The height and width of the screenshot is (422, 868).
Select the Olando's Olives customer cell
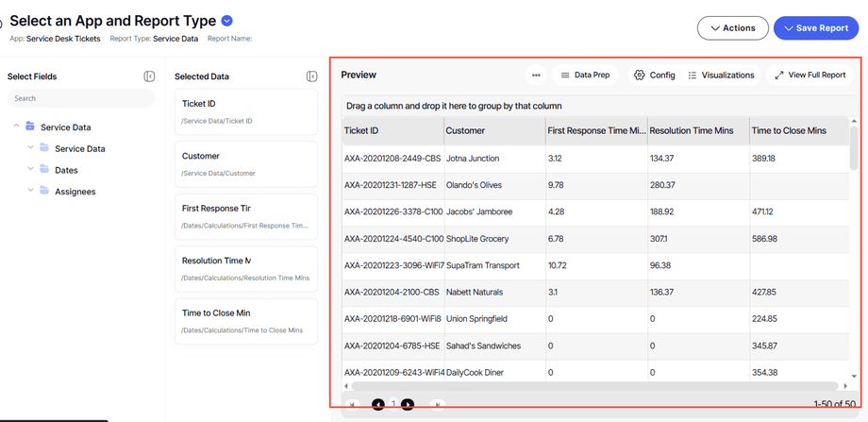click(495, 185)
